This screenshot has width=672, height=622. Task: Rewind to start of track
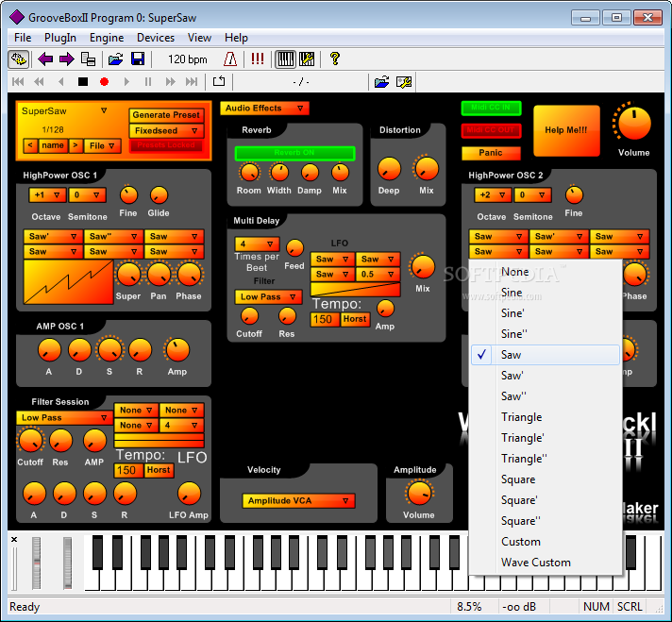[18, 81]
